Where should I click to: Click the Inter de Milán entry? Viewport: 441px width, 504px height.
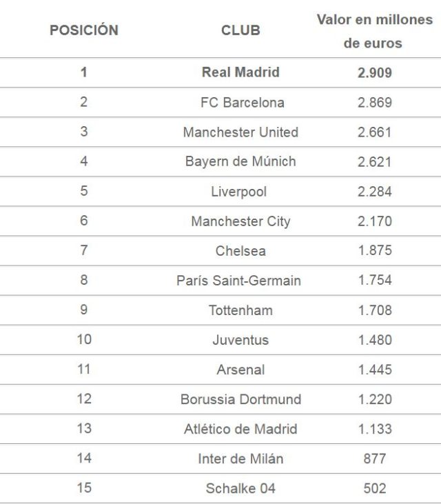click(x=240, y=458)
